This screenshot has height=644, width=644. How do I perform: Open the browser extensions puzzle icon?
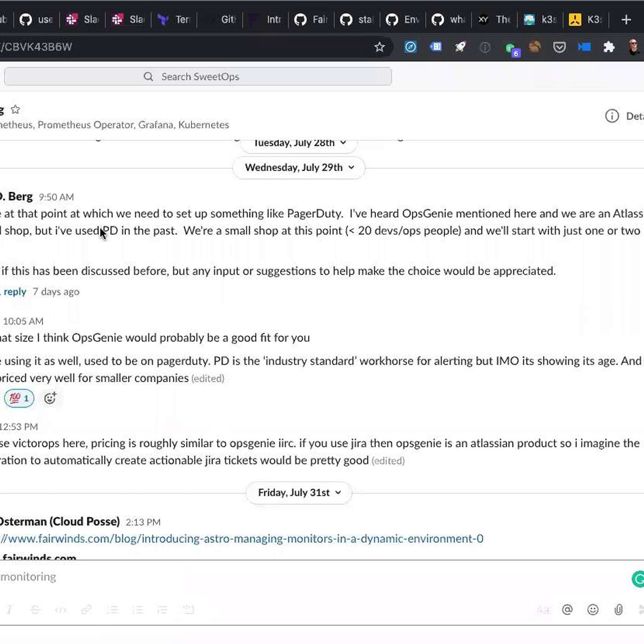pos(609,47)
